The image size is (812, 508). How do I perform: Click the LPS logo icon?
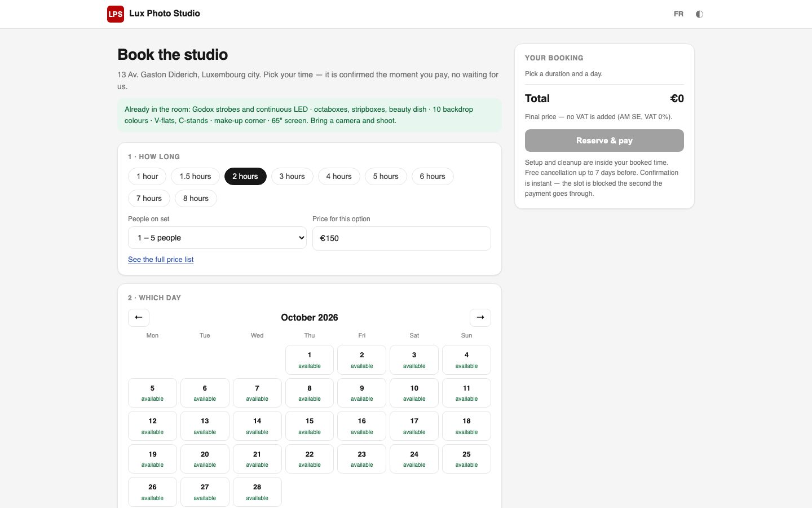click(116, 14)
